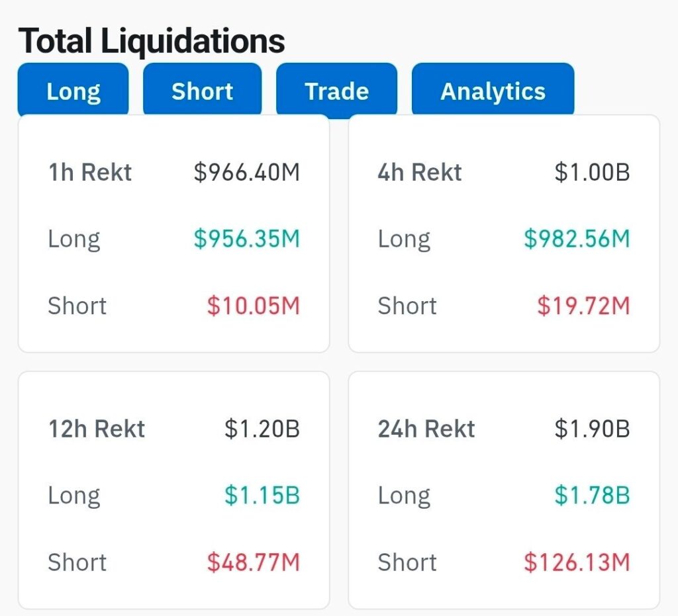Click the 1h Short value $10.05M

point(253,306)
